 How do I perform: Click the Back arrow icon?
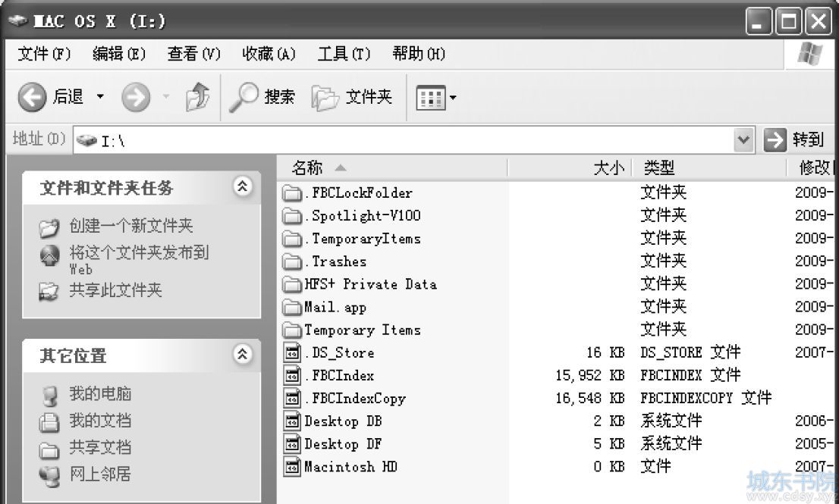32,97
